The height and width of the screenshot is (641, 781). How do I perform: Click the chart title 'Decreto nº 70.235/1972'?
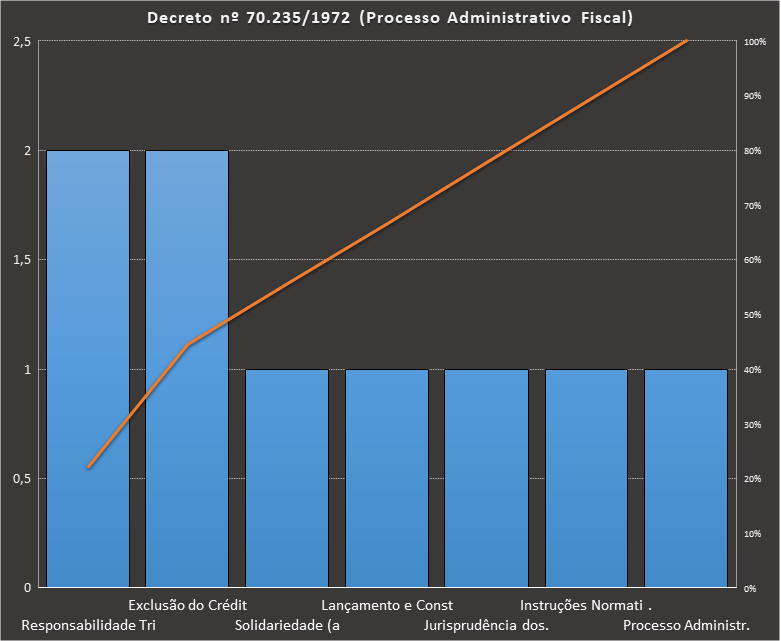(x=390, y=18)
